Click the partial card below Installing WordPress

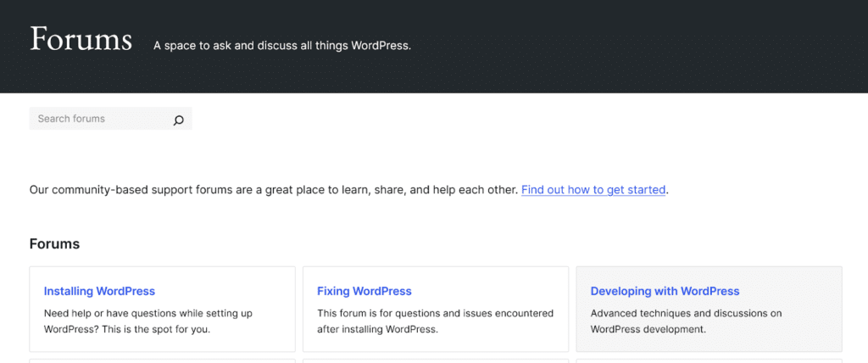click(x=162, y=360)
